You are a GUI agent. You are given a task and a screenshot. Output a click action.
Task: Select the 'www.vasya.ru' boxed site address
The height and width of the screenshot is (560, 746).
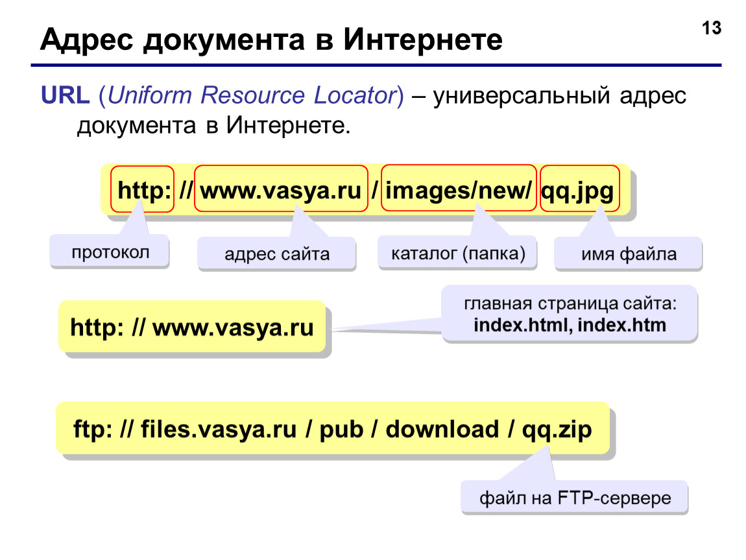[x=281, y=189]
